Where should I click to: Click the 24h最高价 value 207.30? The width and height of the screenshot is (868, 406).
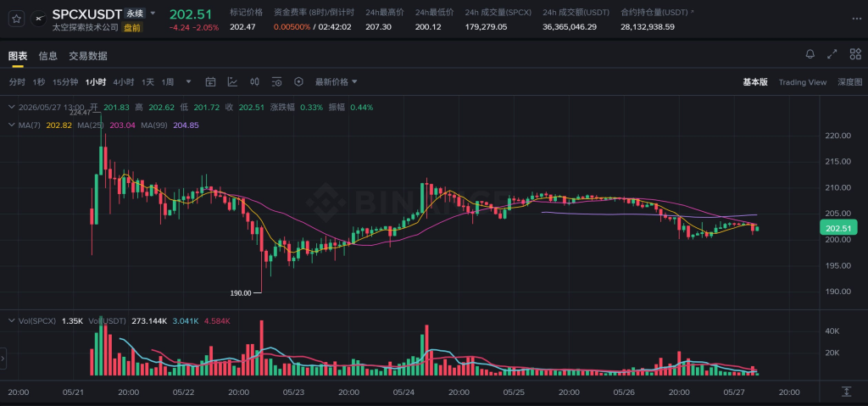[x=377, y=26]
